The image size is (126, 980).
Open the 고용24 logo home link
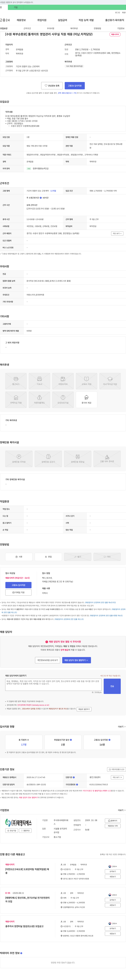5,20
